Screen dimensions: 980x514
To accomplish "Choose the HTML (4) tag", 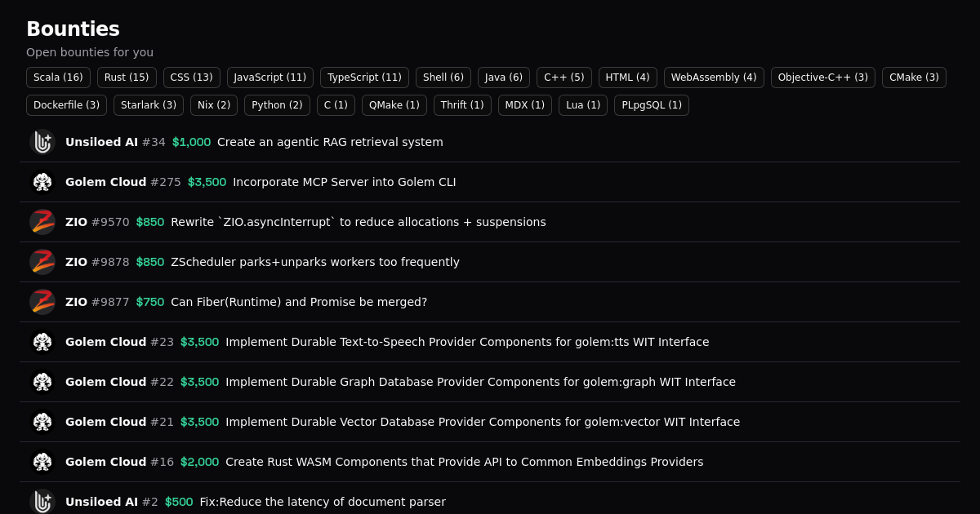I will tap(628, 78).
